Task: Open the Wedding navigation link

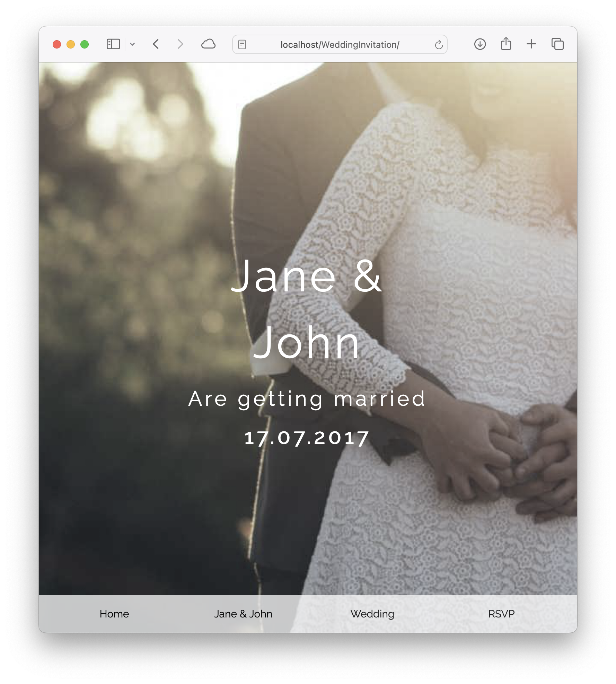Action: tap(372, 614)
